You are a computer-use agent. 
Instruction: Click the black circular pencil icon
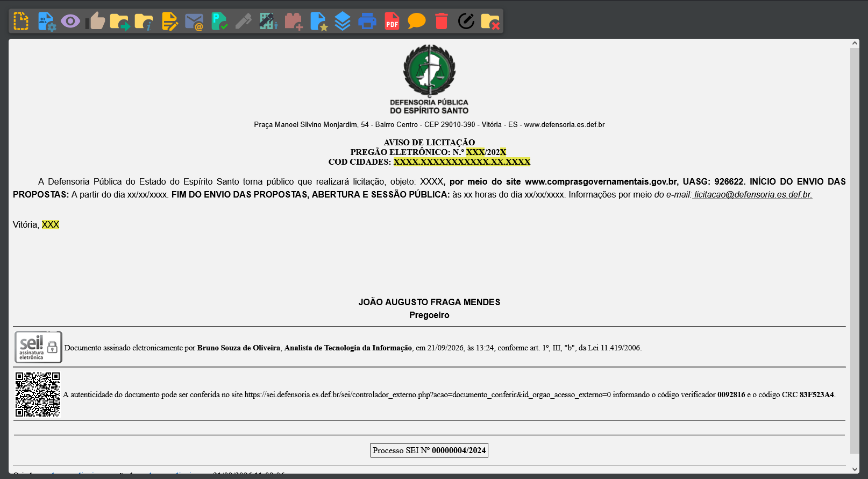[x=466, y=21]
